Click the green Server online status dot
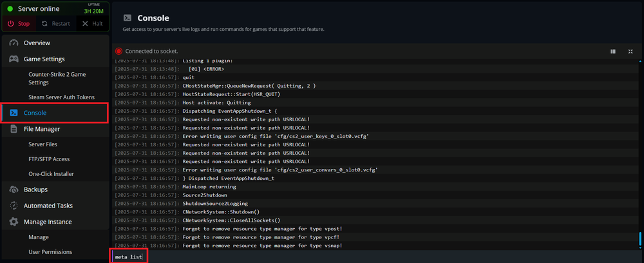The image size is (644, 263). coord(10,8)
